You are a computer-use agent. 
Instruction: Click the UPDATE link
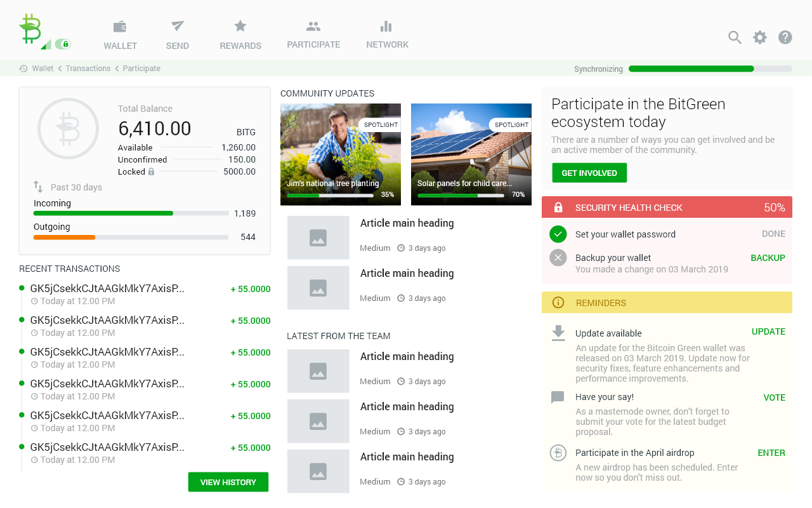point(769,331)
